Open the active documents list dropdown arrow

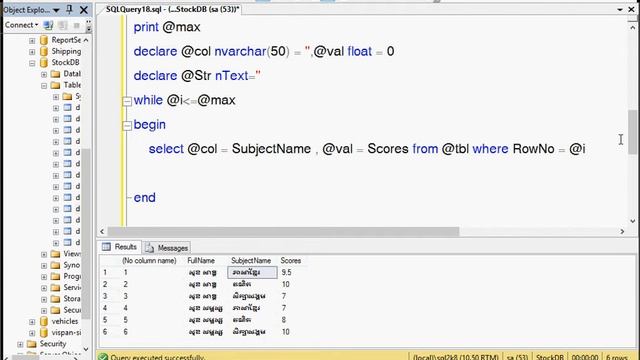620,9
